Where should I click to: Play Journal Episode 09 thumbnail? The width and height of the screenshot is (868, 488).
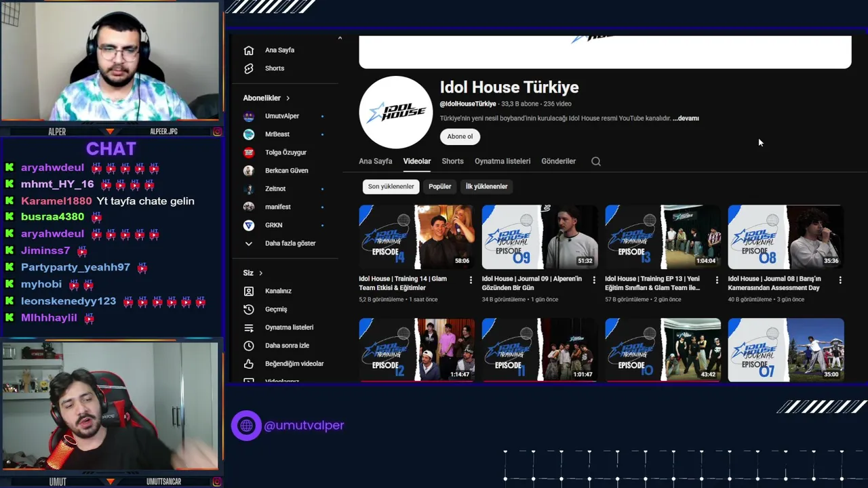[540, 237]
